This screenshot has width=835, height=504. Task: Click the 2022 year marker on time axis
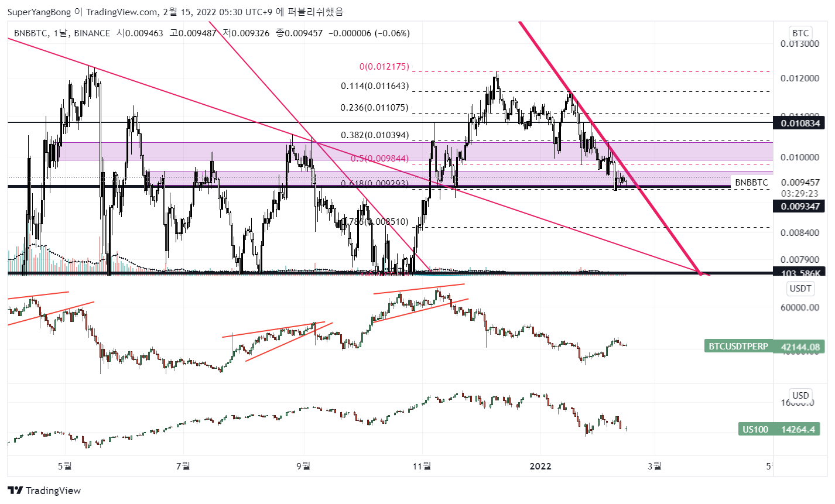point(540,467)
